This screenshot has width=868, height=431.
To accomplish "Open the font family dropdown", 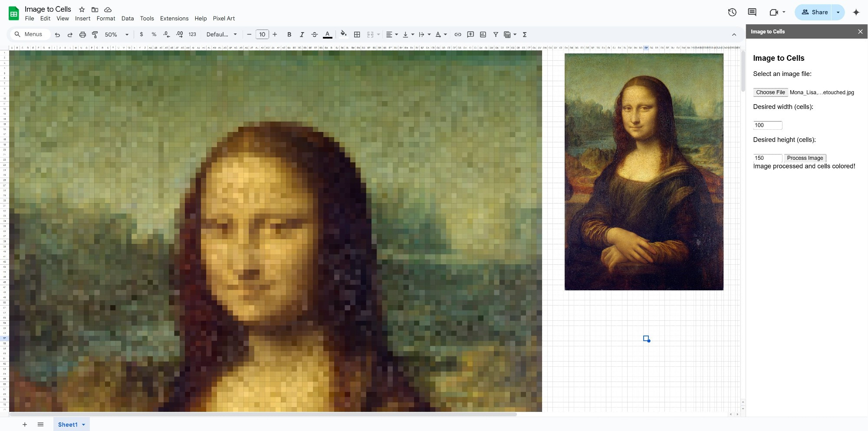I will click(x=222, y=34).
